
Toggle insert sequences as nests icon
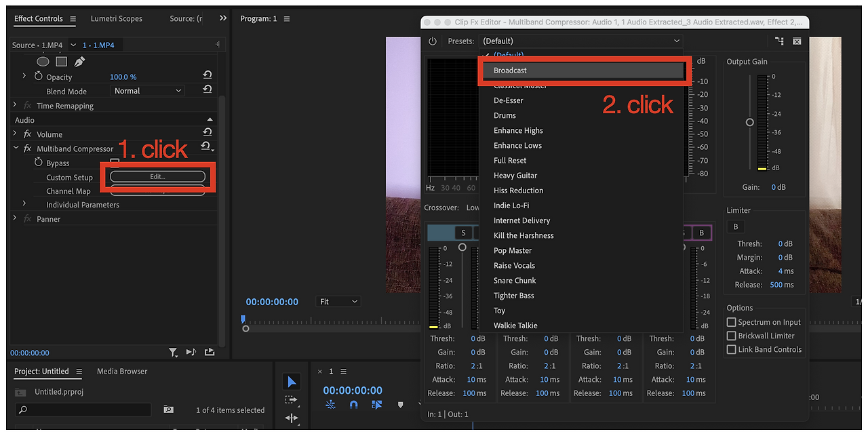(330, 404)
